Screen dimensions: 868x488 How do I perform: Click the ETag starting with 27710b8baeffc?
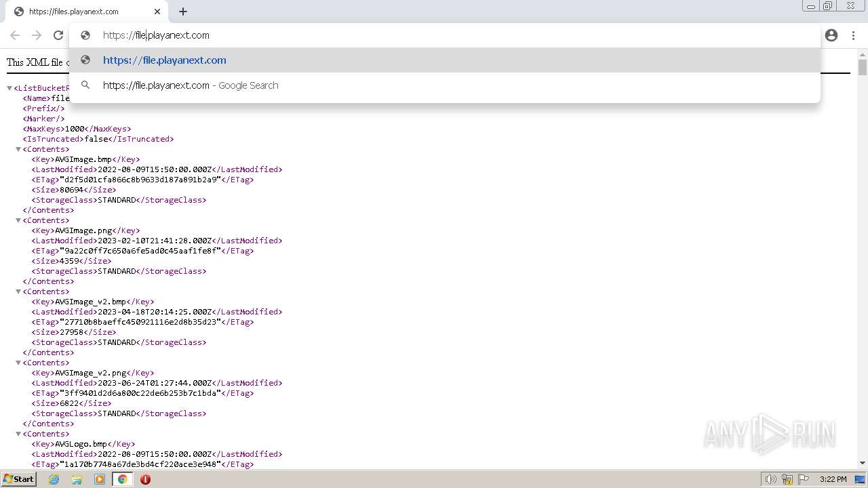click(140, 322)
